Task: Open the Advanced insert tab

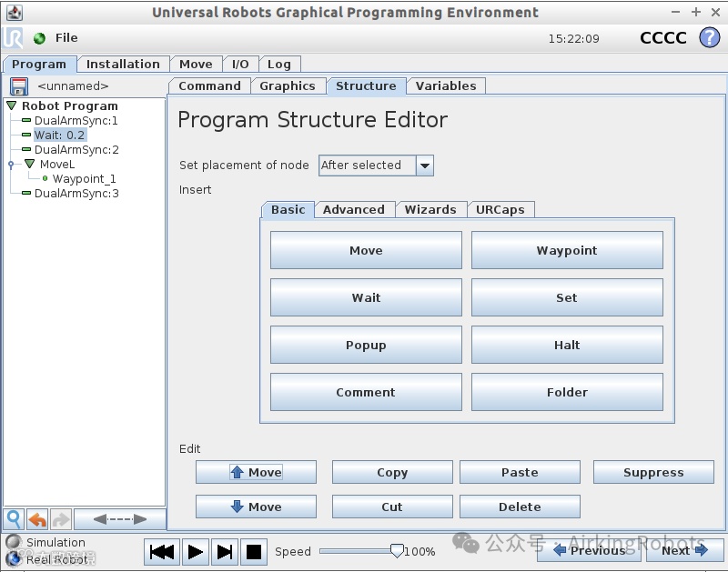Action: pos(354,209)
